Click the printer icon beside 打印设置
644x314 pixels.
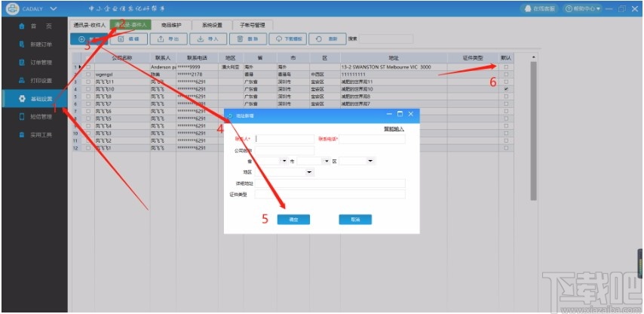pyautogui.click(x=22, y=81)
